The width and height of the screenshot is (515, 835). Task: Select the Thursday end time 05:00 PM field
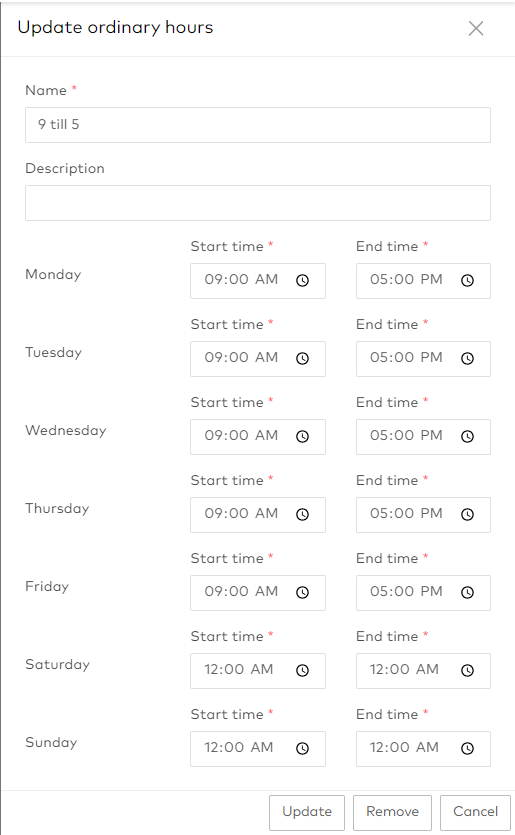pos(423,515)
